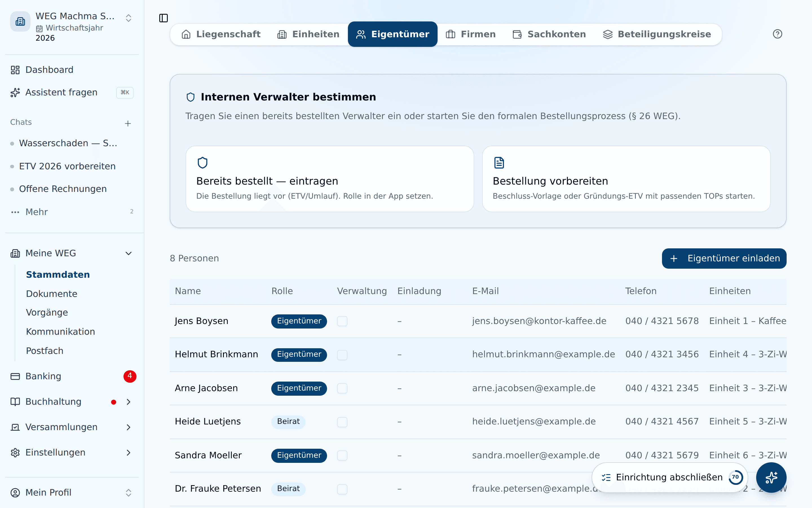Click the Meine WEG building icon
This screenshot has height=508, width=812.
[15, 253]
